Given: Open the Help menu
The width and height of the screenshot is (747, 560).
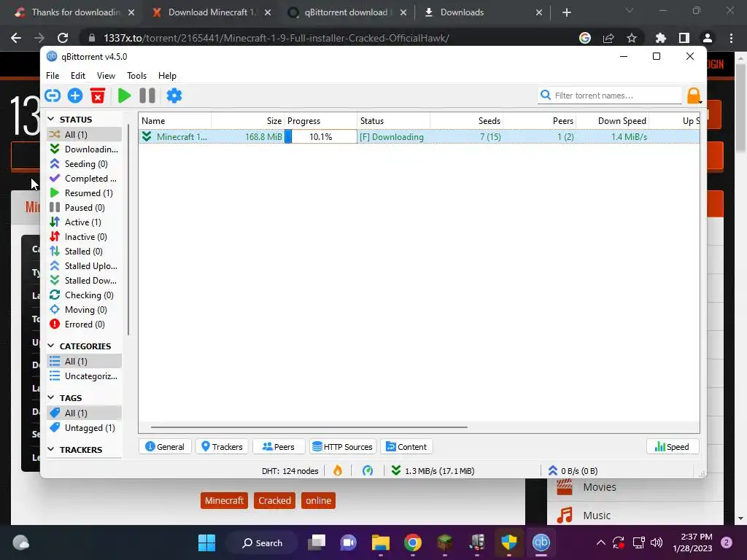Looking at the screenshot, I should [167, 76].
